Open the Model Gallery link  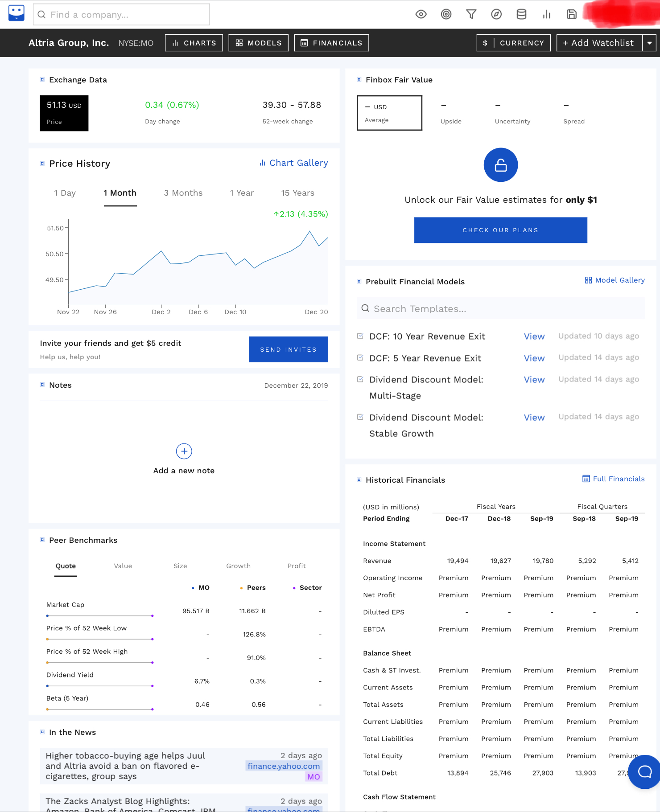point(615,280)
